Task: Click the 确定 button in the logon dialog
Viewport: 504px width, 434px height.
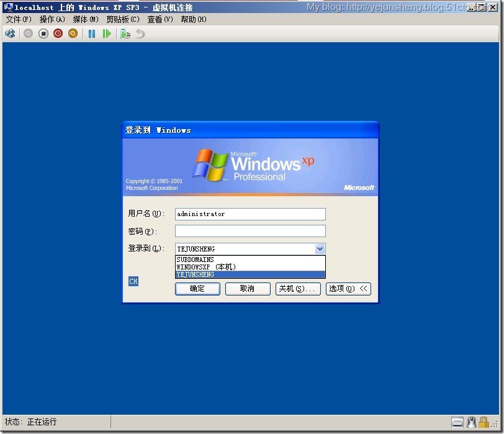Action: click(197, 289)
